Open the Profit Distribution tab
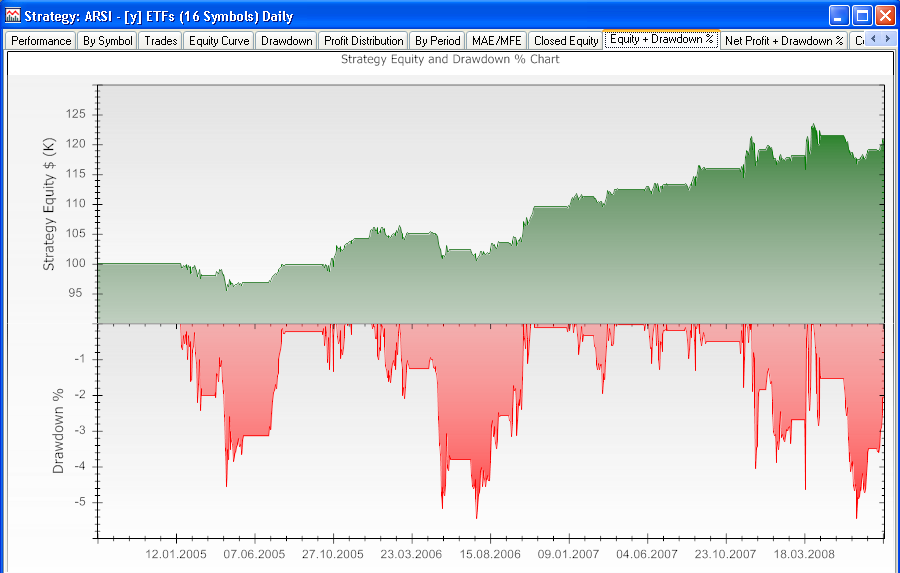 click(x=364, y=41)
